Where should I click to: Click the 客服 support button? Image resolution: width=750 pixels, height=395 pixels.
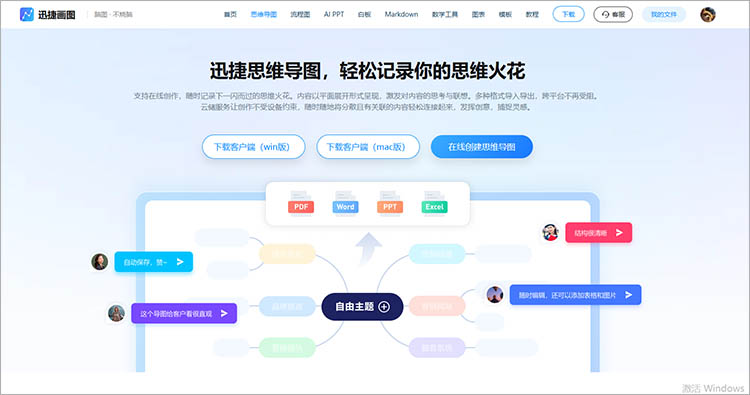point(613,14)
